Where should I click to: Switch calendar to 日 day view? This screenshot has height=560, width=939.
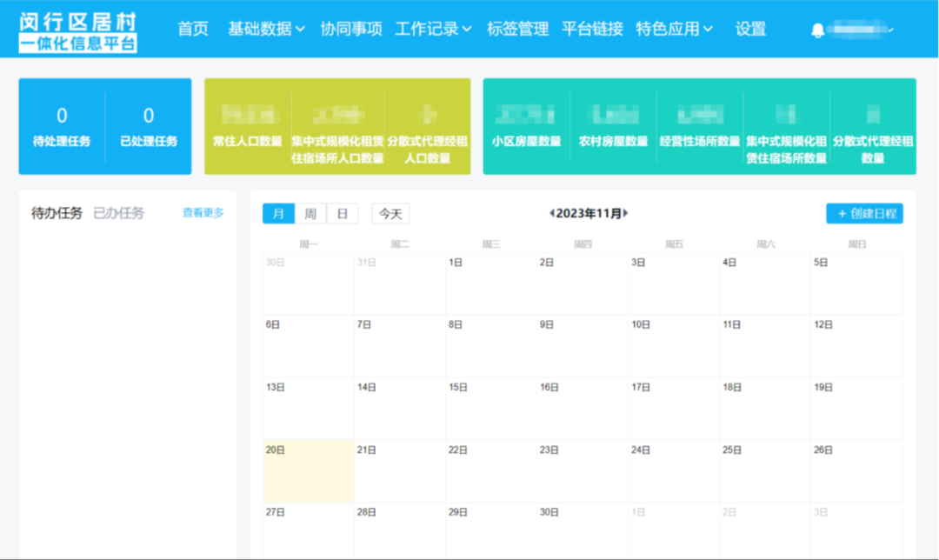pyautogui.click(x=341, y=213)
